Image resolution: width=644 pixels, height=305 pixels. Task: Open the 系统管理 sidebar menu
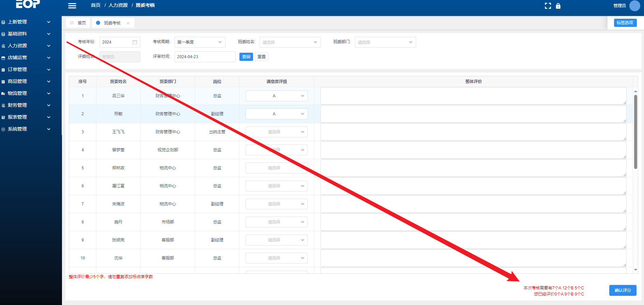tap(26, 129)
